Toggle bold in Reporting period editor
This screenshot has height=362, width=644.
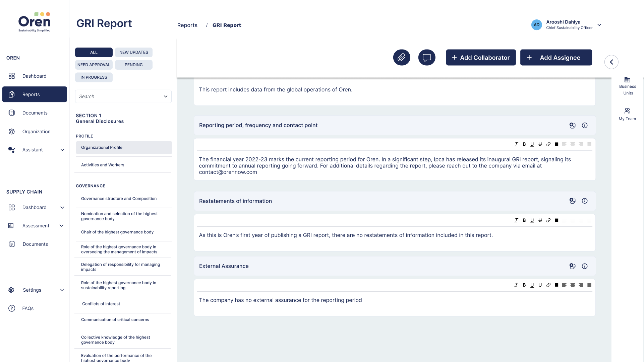pyautogui.click(x=524, y=144)
